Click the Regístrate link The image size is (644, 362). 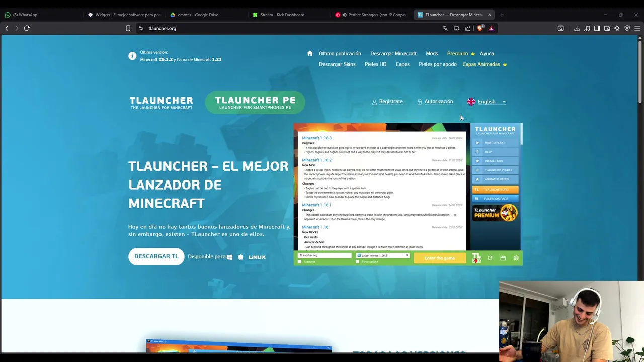pyautogui.click(x=387, y=102)
